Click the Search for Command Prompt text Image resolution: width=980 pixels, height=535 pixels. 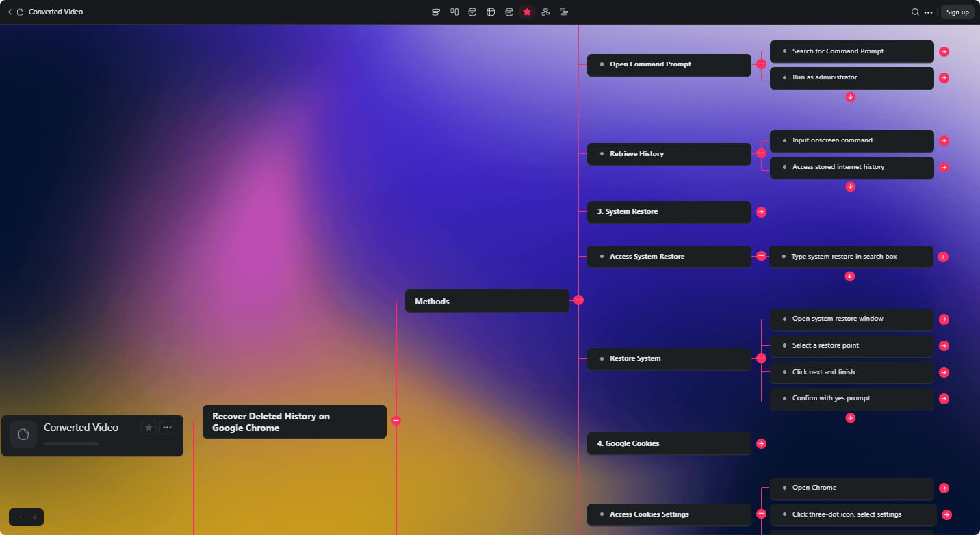coord(838,51)
